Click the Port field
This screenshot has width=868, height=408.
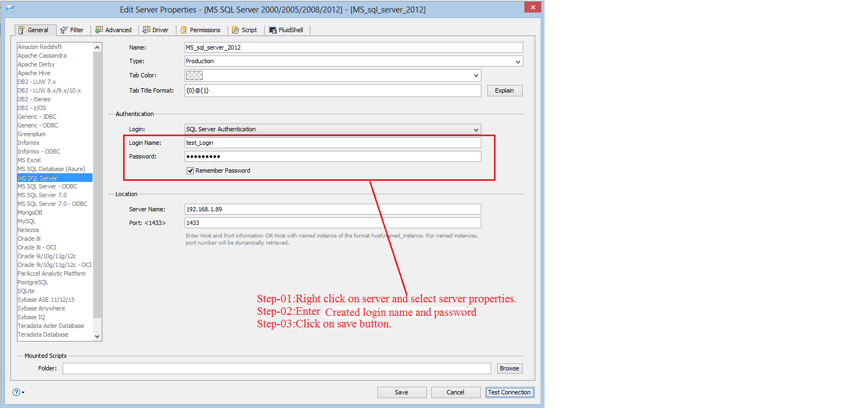(x=333, y=223)
